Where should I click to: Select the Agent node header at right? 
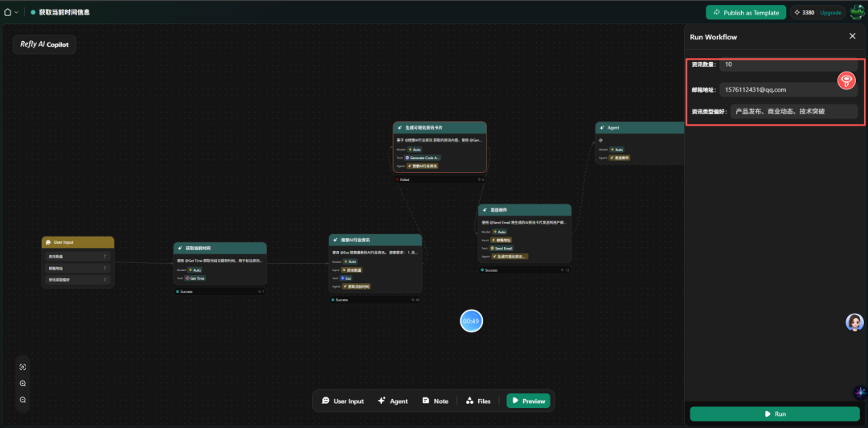[640, 127]
